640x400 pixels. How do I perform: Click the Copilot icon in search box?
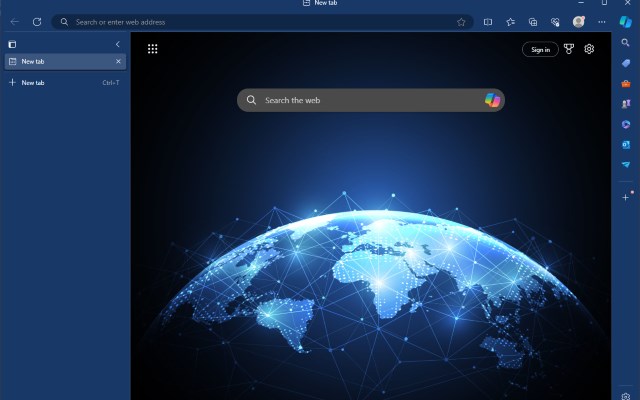point(492,100)
